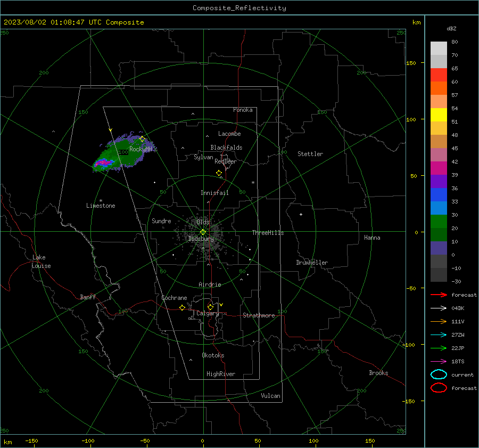The height and width of the screenshot is (448, 479).
Task: Click the orange 111V arrow icon
Action: pos(439,321)
